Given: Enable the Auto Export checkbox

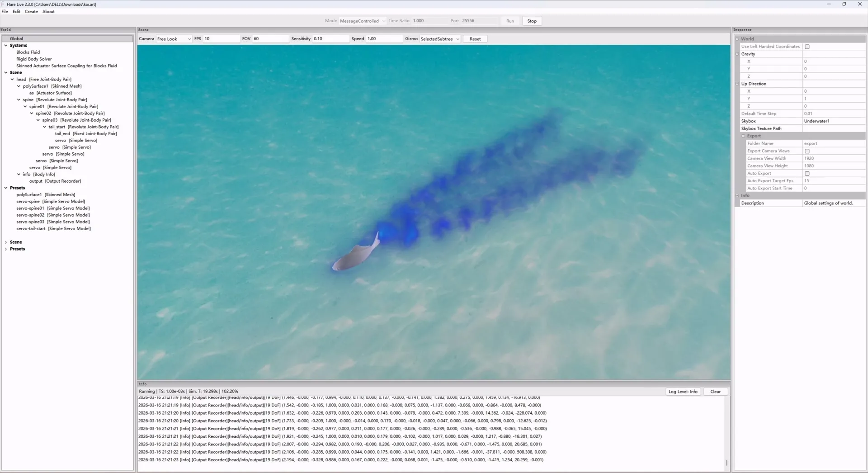Looking at the screenshot, I should coord(807,174).
